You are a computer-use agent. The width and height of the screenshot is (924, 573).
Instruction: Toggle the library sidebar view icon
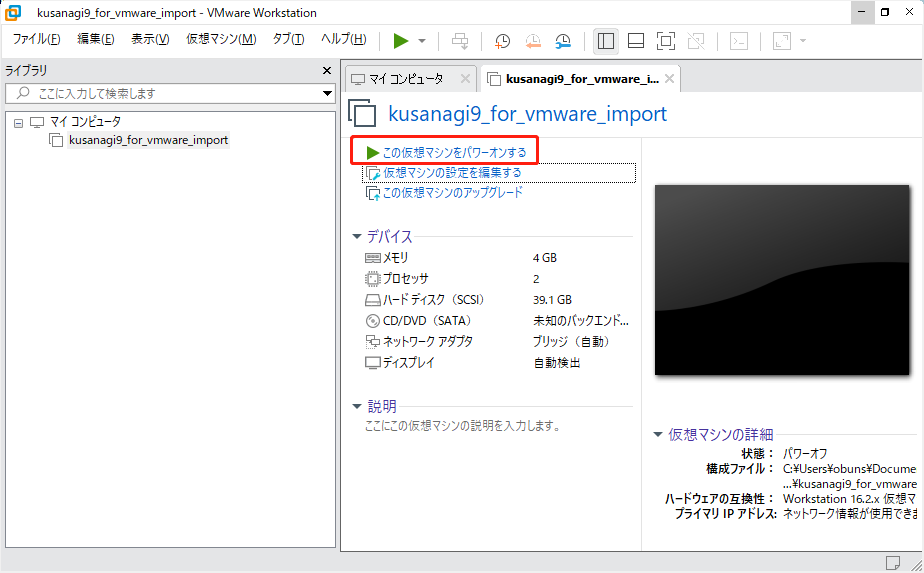coord(606,41)
